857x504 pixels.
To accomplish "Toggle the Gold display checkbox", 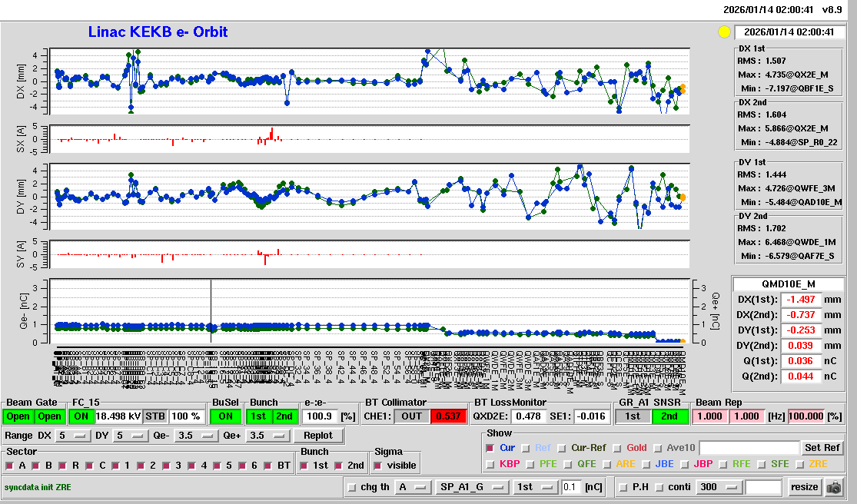I will coord(616,448).
